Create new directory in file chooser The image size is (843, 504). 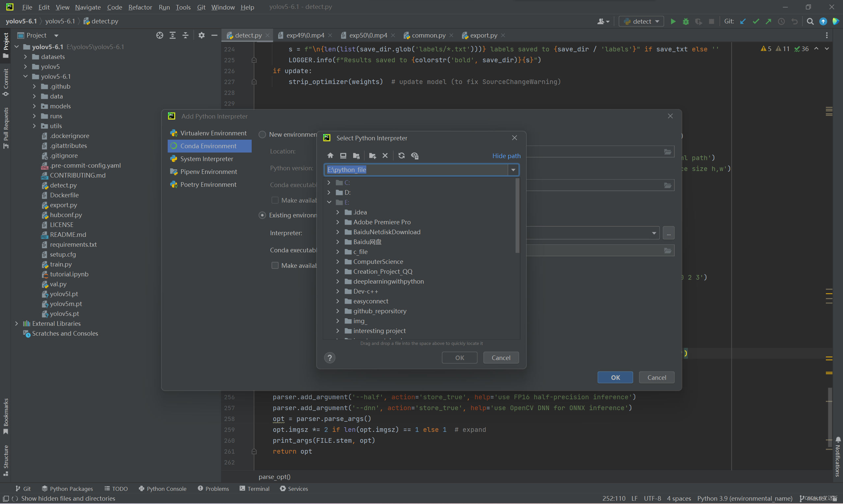click(x=372, y=155)
